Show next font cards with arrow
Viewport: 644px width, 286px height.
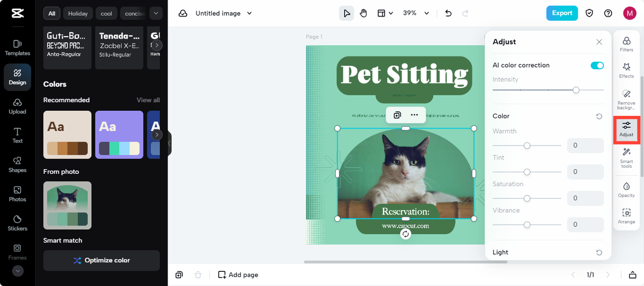coord(157,45)
